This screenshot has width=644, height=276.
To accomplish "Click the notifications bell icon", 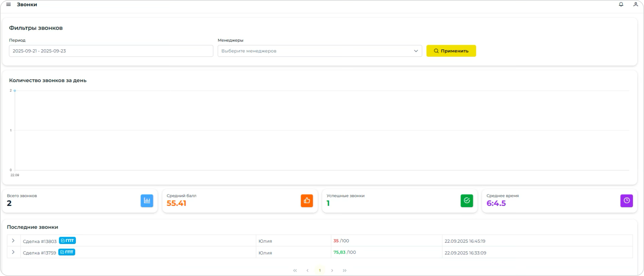I will coord(621,4).
